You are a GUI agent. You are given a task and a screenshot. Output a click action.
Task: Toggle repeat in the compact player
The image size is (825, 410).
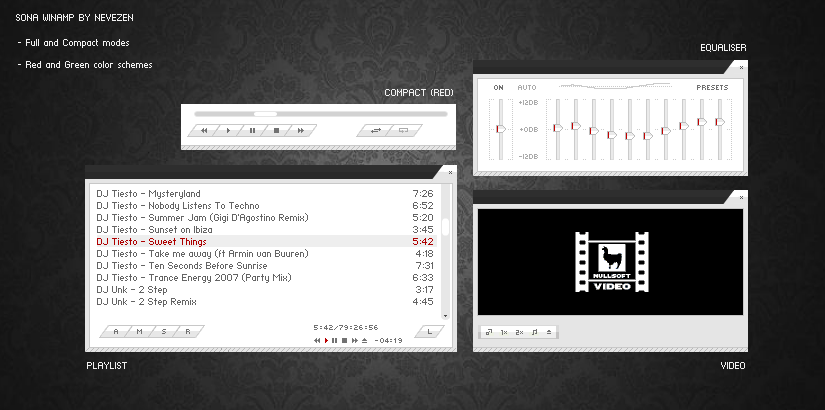pos(404,131)
